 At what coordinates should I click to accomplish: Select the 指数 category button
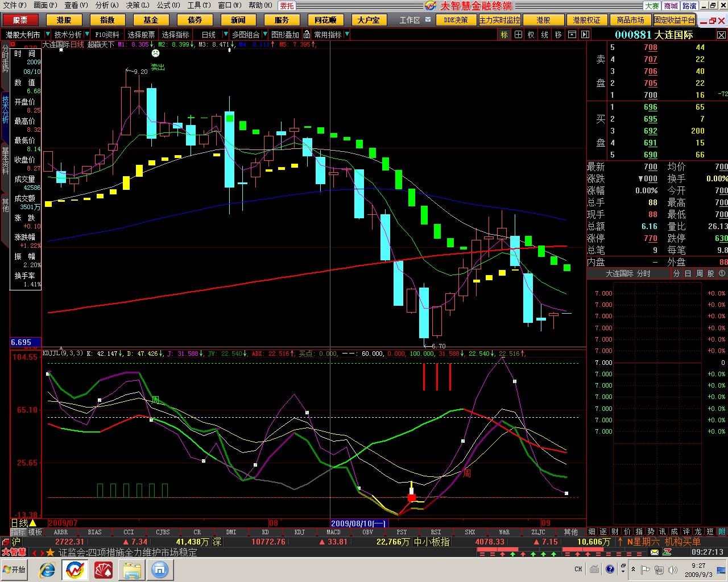[x=107, y=20]
